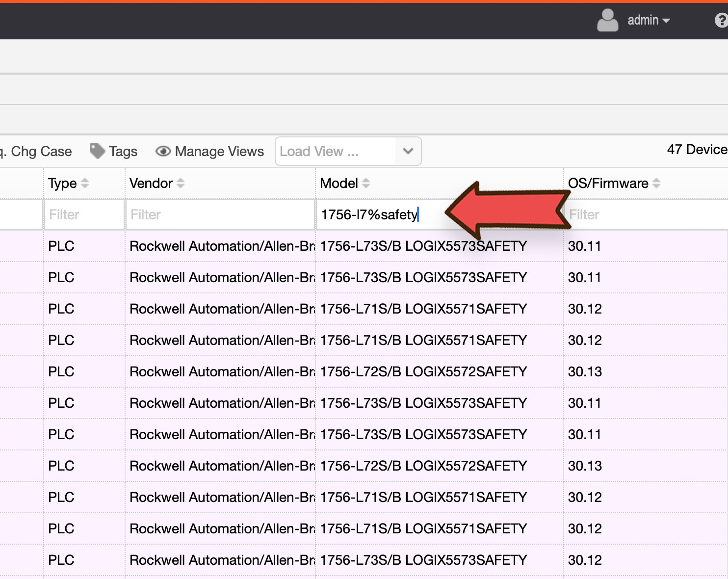This screenshot has width=728, height=579.
Task: Select first 1756-L73S/B LOGIX5573SAFETY row
Action: pyautogui.click(x=364, y=246)
